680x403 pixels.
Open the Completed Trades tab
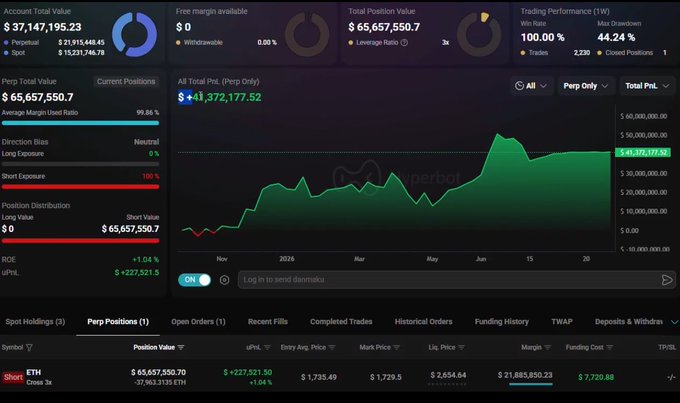(x=341, y=321)
